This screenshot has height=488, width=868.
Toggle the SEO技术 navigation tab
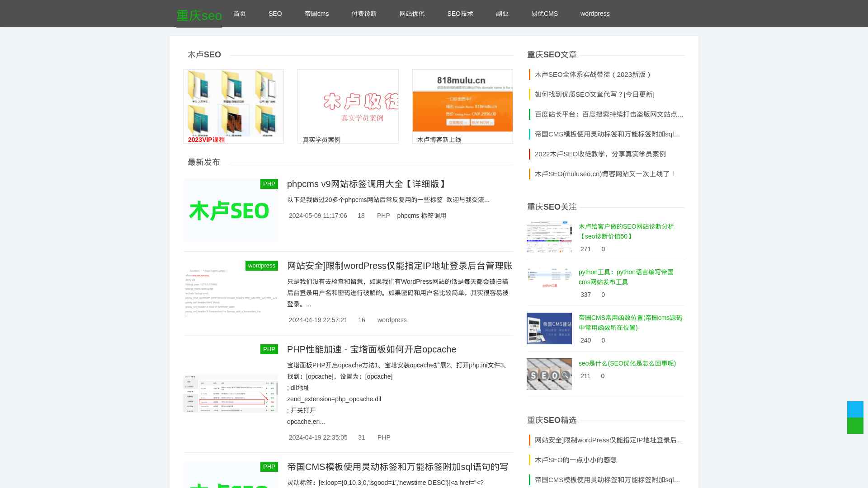click(460, 13)
